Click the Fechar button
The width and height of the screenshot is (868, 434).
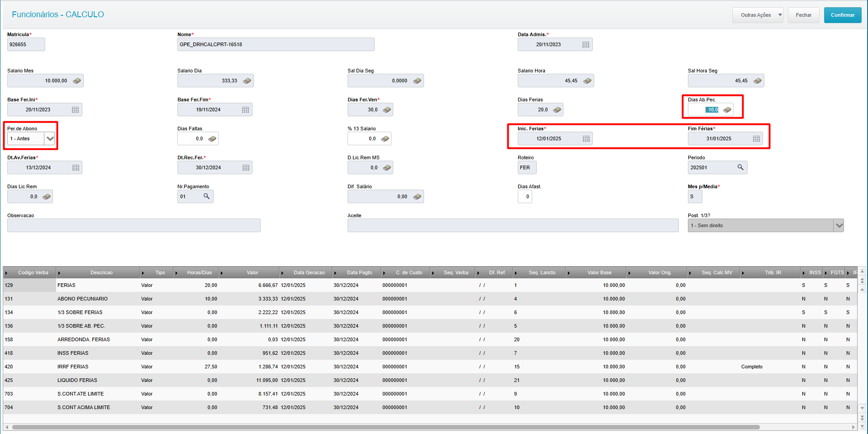click(804, 15)
